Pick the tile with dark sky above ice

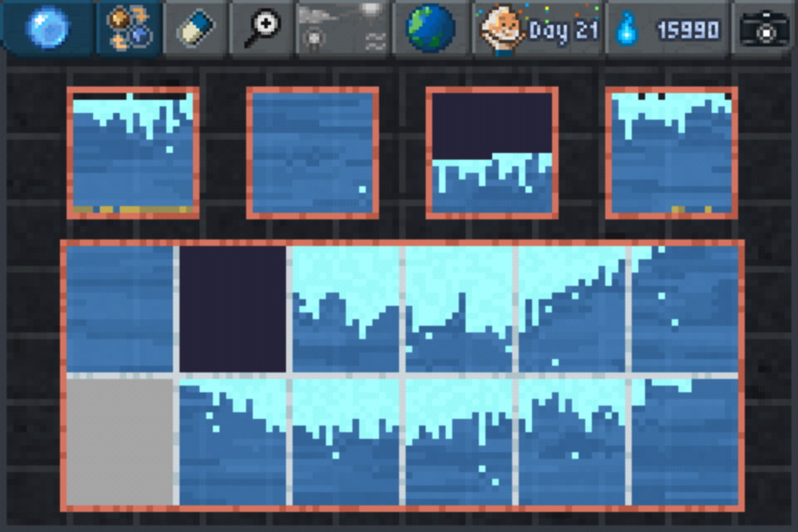coord(492,153)
